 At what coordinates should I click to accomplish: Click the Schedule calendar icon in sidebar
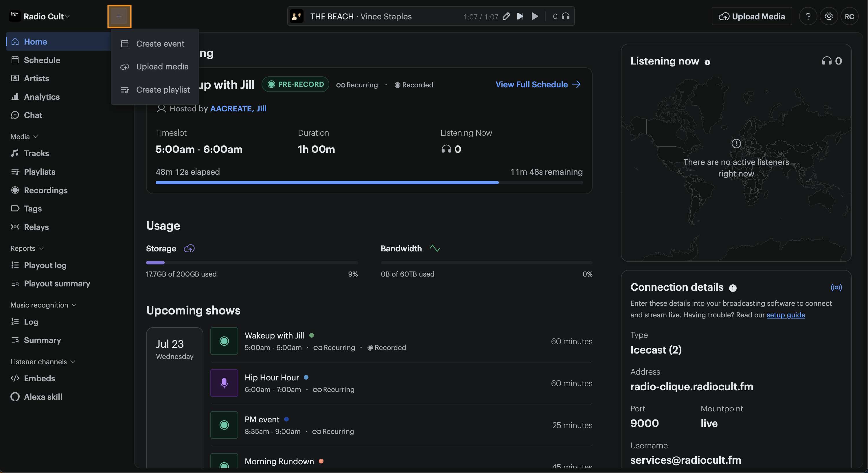(x=15, y=60)
